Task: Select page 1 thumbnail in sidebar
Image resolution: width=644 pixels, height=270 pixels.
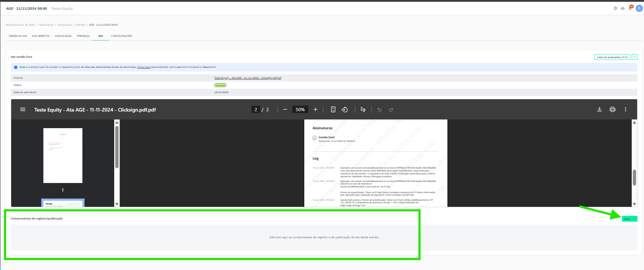Action: pyautogui.click(x=63, y=156)
